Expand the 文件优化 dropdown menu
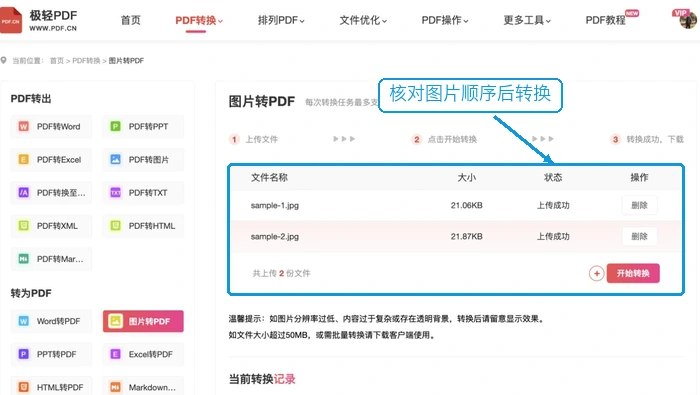 point(363,20)
